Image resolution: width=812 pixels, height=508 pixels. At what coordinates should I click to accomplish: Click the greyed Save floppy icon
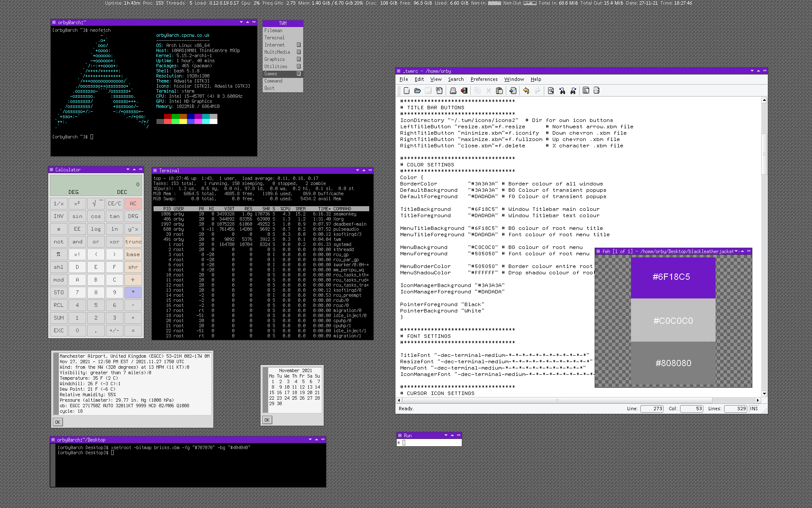pyautogui.click(x=428, y=91)
